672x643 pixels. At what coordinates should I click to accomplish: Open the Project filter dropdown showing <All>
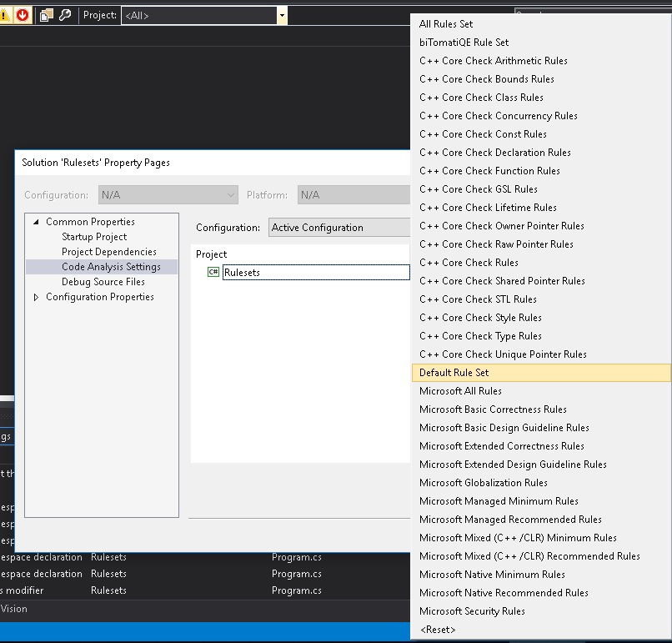click(281, 14)
